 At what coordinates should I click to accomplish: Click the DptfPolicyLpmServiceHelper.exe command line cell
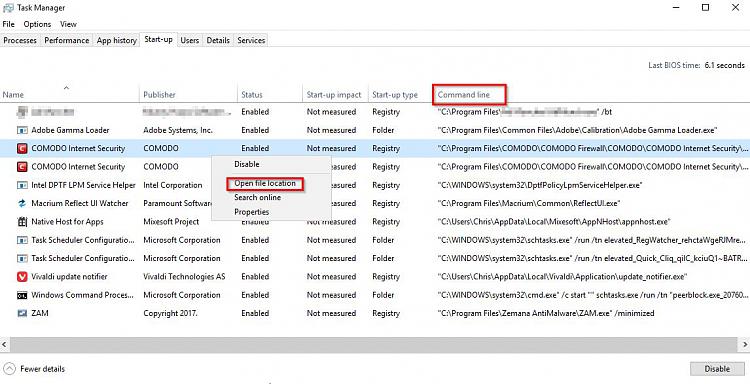tap(540, 185)
